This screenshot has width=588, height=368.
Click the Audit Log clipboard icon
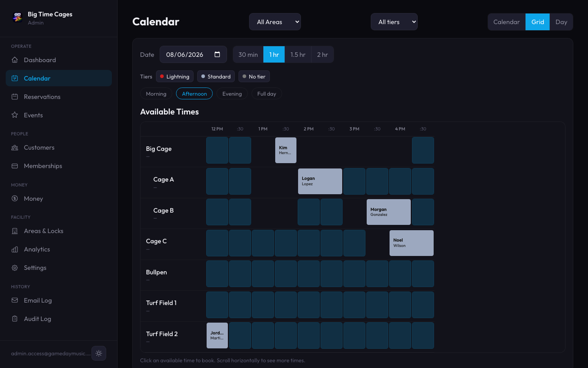[15, 319]
